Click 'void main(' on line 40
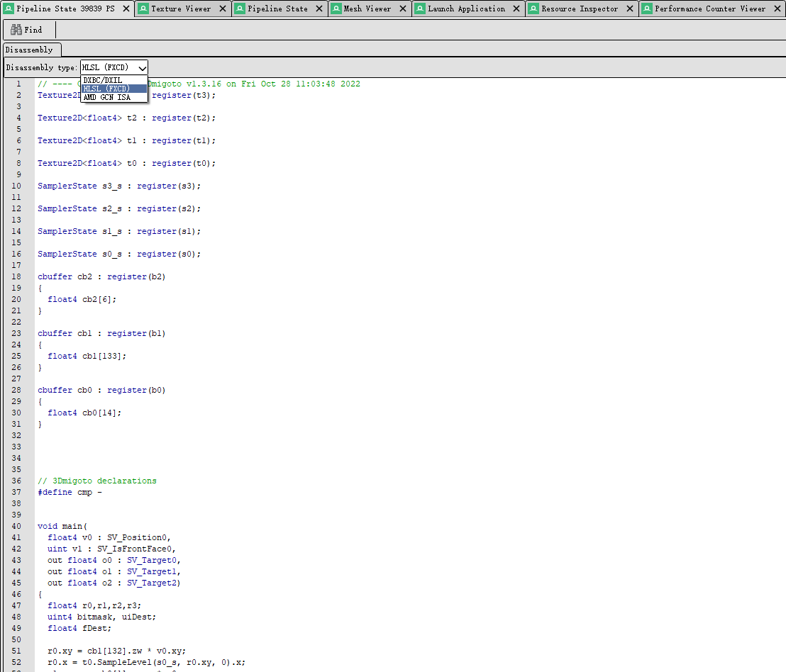This screenshot has width=786, height=672. pos(62,526)
